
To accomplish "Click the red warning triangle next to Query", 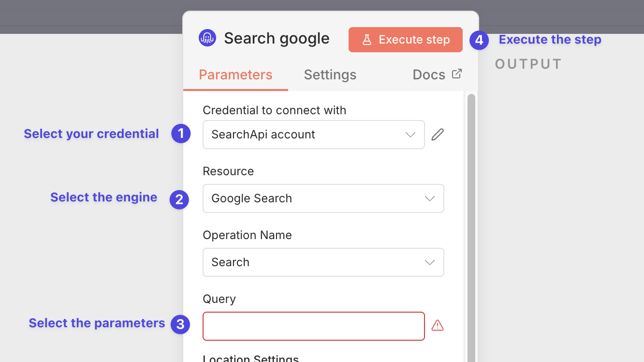I will click(x=438, y=325).
